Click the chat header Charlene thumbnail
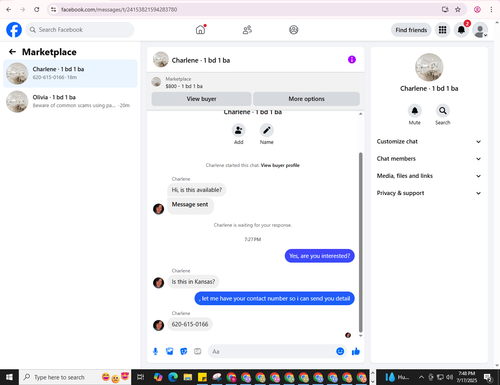The height and width of the screenshot is (385, 500). pyautogui.click(x=160, y=60)
